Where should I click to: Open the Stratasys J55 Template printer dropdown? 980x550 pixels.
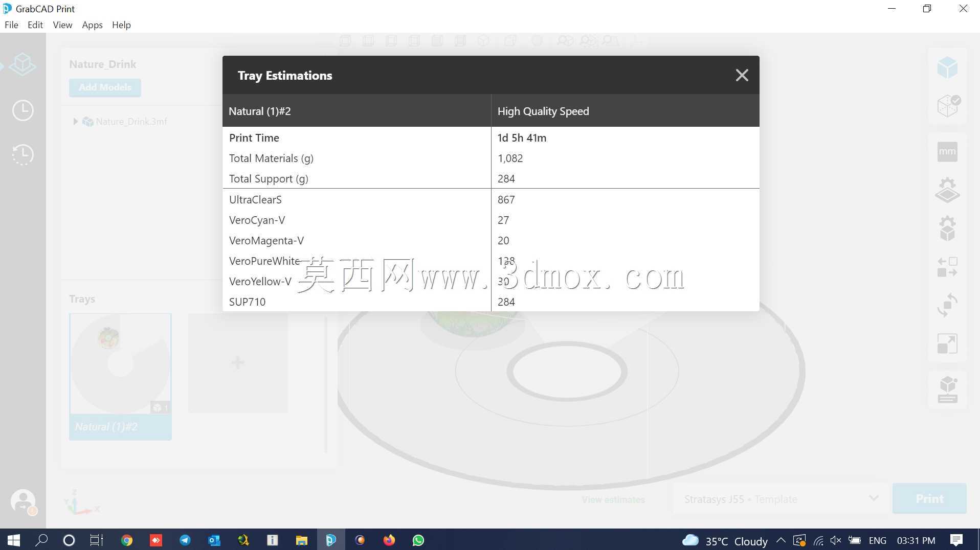click(781, 499)
